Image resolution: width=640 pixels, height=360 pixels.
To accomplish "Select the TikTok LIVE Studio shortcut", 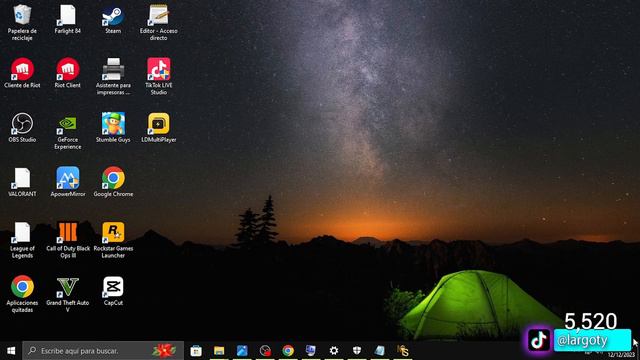I will click(x=159, y=77).
